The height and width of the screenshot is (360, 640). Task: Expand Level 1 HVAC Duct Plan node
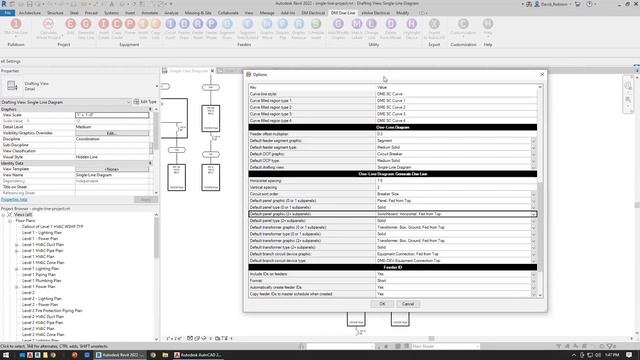(x=17, y=245)
